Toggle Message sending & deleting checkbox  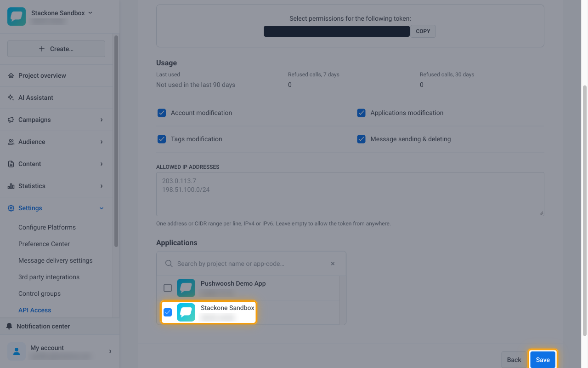tap(361, 139)
